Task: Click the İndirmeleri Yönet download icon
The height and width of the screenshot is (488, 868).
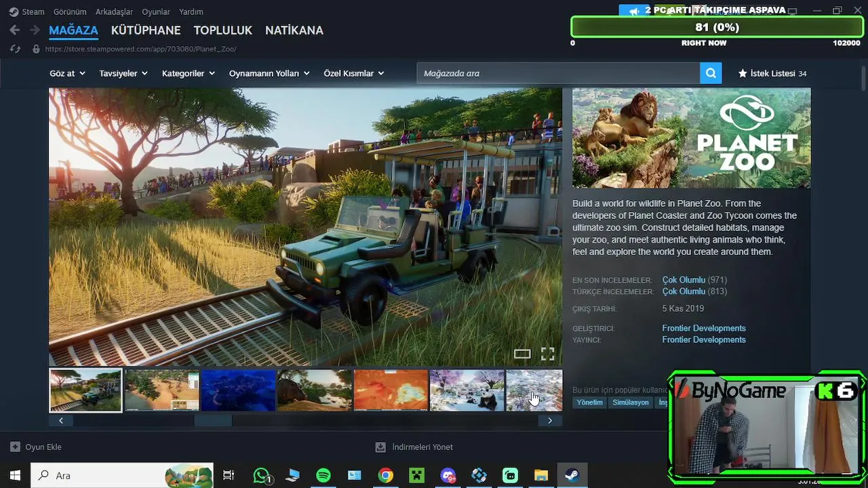Action: 380,447
